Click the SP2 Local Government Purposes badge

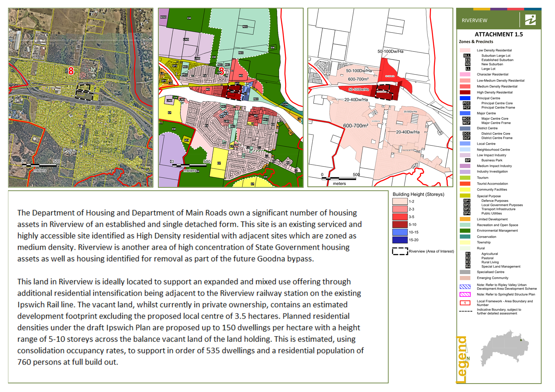tap(467, 205)
